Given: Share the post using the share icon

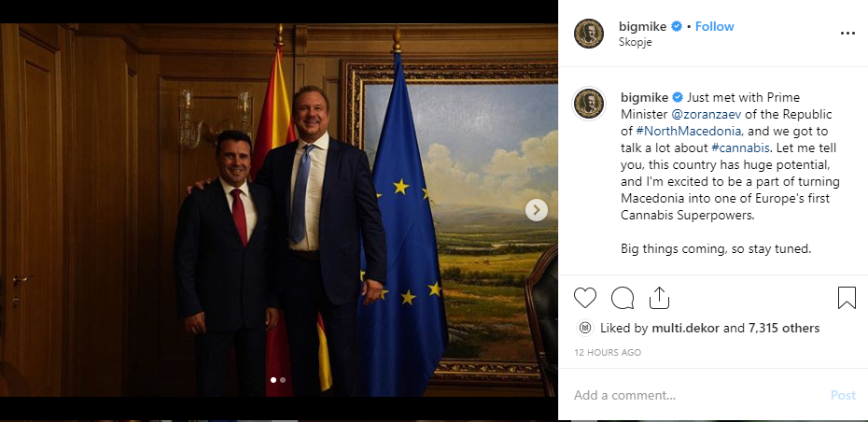Looking at the screenshot, I should pyautogui.click(x=659, y=298).
